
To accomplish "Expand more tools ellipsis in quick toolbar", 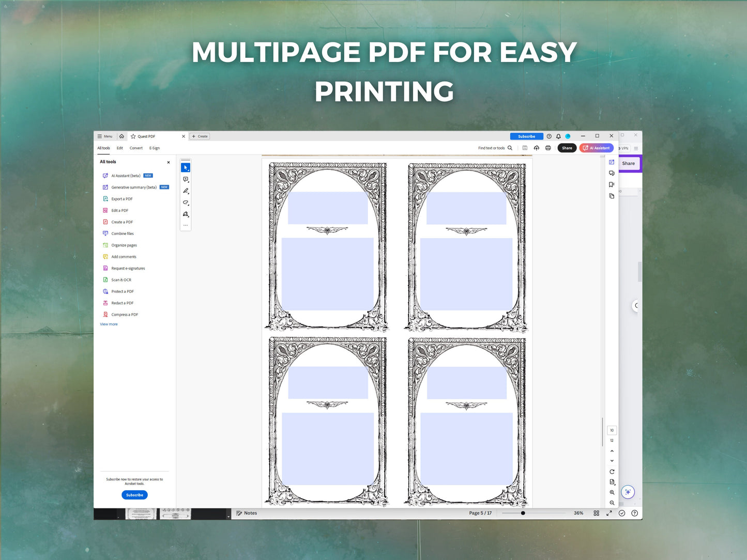I will click(186, 225).
